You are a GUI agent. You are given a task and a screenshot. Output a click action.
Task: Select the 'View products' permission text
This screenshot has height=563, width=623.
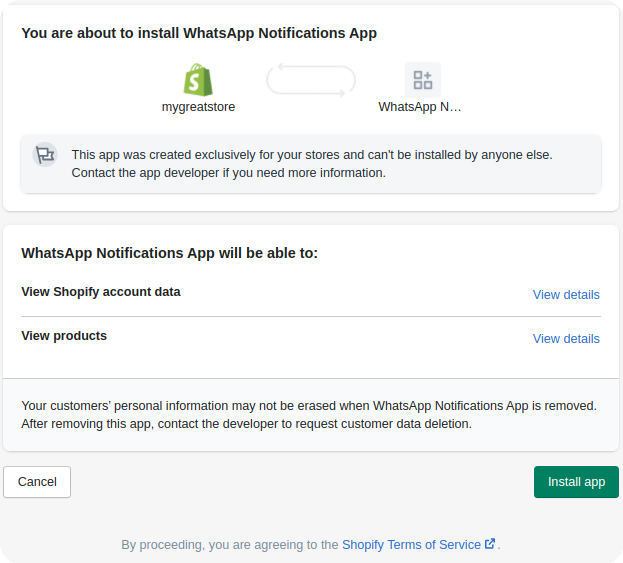pos(64,336)
